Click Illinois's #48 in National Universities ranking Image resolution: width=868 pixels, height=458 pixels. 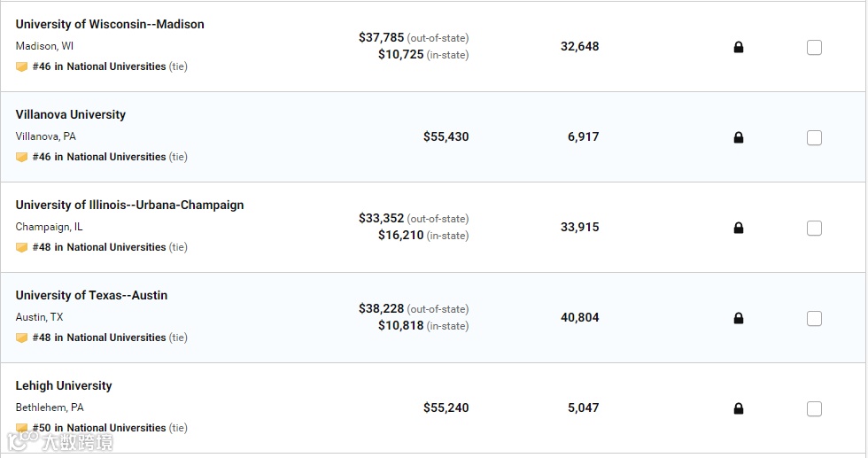pyautogui.click(x=99, y=247)
